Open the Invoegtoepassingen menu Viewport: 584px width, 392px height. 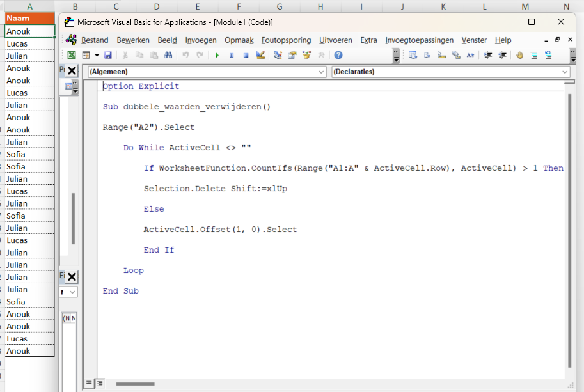pyautogui.click(x=420, y=40)
